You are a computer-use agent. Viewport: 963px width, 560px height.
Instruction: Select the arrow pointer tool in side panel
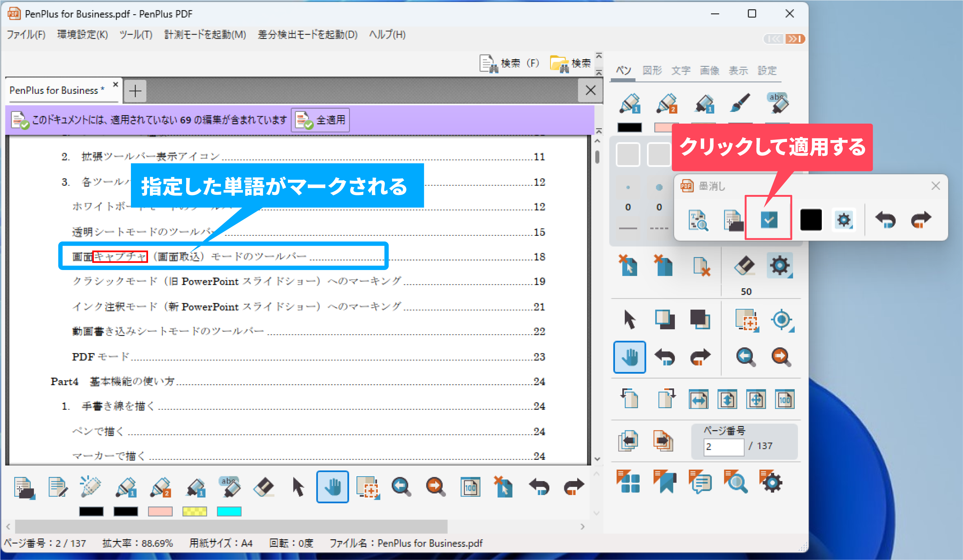point(630,319)
